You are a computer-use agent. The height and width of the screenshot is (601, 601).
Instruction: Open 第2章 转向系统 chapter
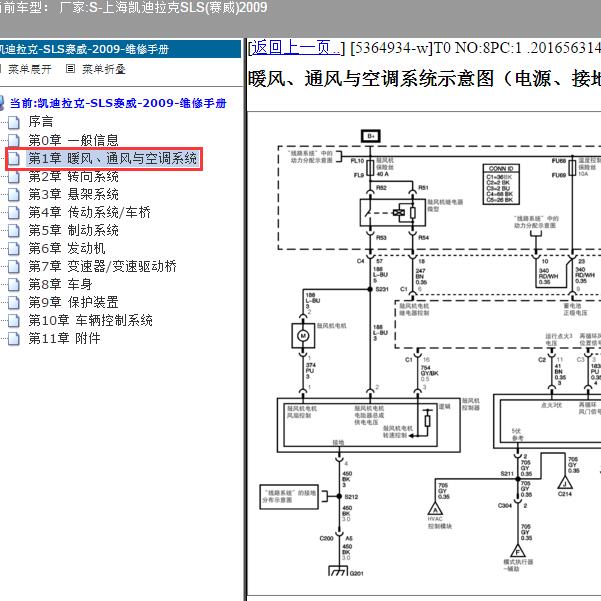(x=73, y=176)
